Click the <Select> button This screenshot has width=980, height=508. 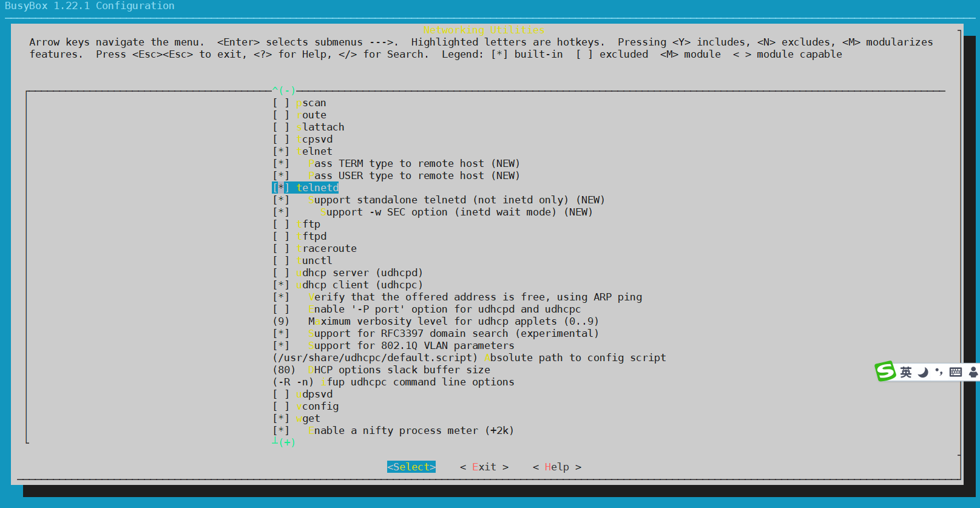click(411, 467)
